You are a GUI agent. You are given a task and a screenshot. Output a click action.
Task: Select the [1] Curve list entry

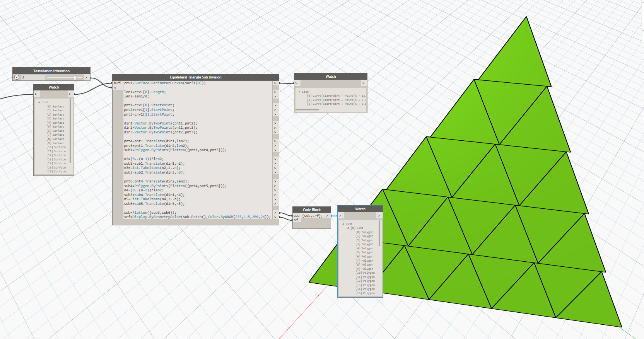point(336,100)
